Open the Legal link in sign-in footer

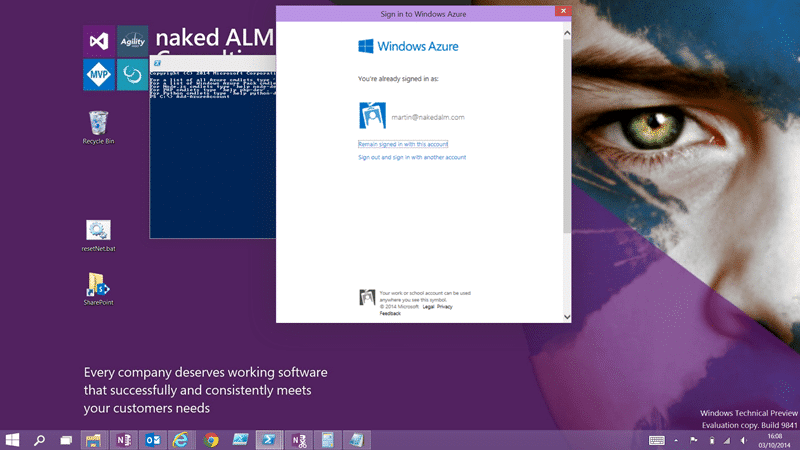click(x=428, y=307)
